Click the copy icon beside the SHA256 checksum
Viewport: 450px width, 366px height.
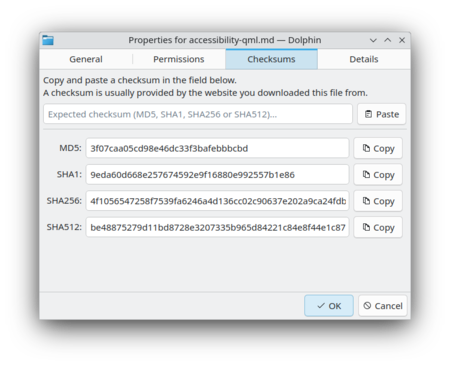[366, 201]
